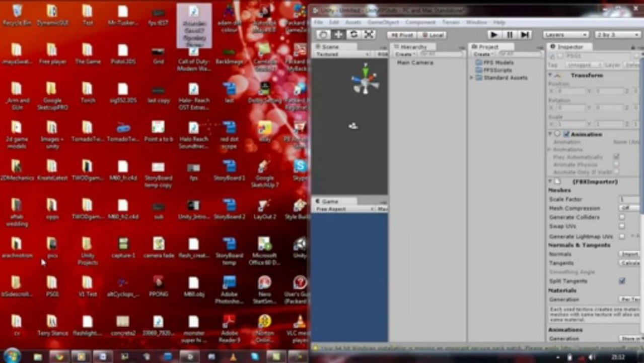Screen dimensions: 644x363
Task: Select the Microsoft Office 60 Day desktop icon
Action: 265,251
